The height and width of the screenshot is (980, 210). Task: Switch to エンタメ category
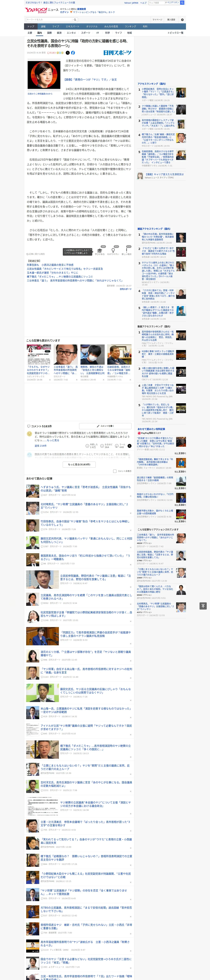(71, 33)
